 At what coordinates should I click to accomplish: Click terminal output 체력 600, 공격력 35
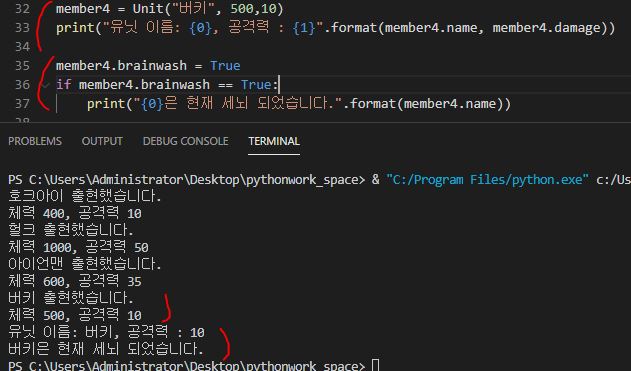pos(75,281)
